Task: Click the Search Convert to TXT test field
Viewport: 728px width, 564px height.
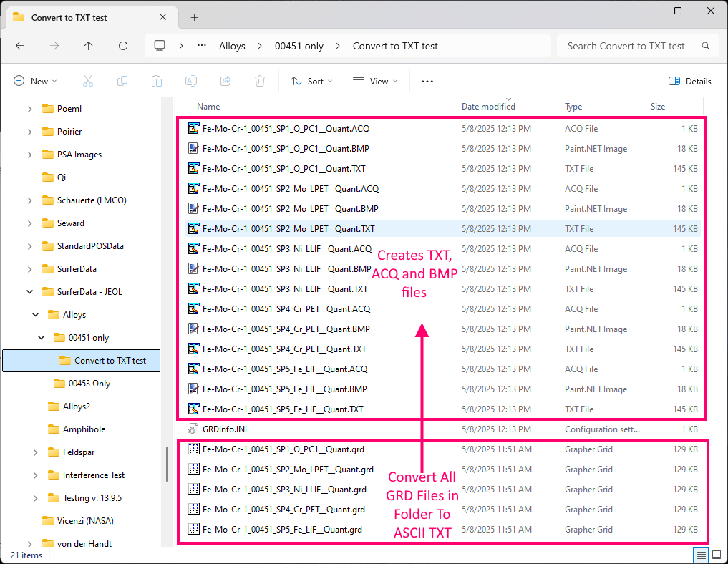Action: (630, 46)
